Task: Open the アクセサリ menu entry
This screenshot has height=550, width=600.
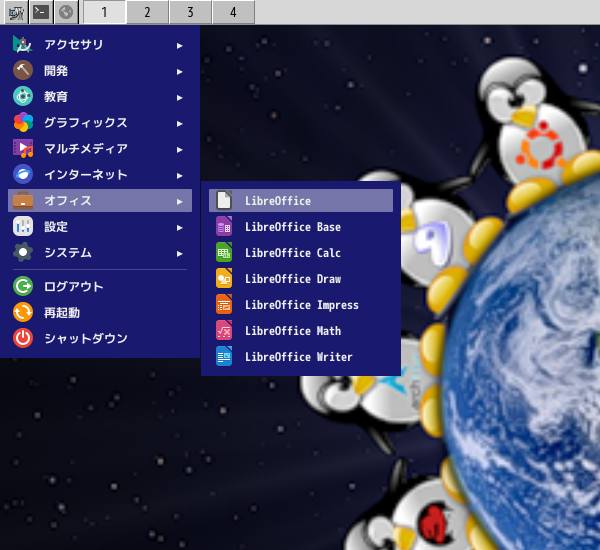Action: click(x=99, y=45)
